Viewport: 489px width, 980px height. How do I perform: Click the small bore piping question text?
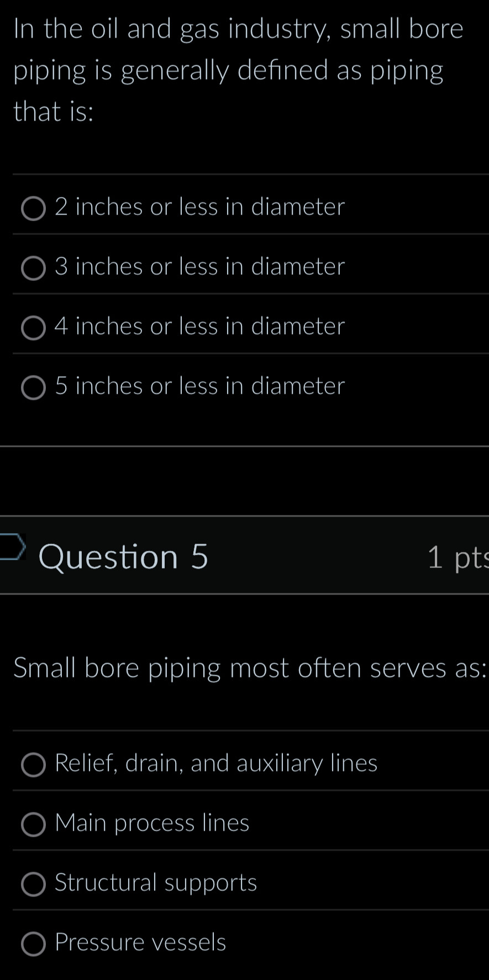[x=238, y=69]
